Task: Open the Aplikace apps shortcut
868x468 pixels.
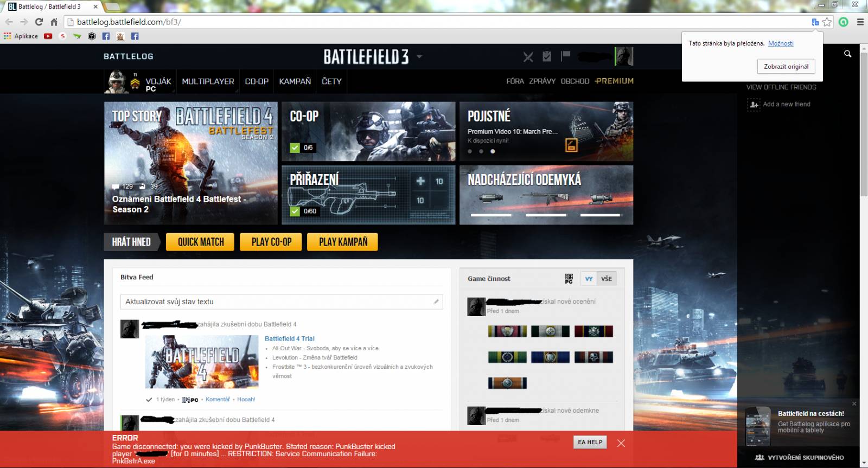Action: coord(21,36)
